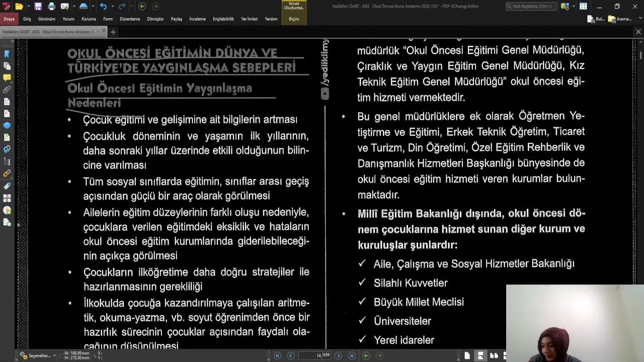Image resolution: width=644 pixels, height=362 pixels.
Task: Open the Tags pane icon in sidebar
Action: [x=7, y=186]
